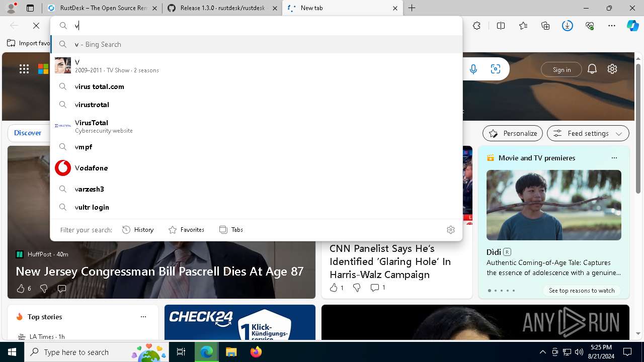Open Browser essentials heart icon
This screenshot has height=362, width=644.
point(590,26)
